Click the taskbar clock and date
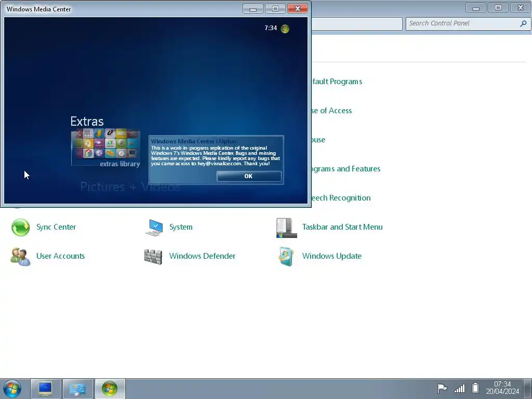 502,388
